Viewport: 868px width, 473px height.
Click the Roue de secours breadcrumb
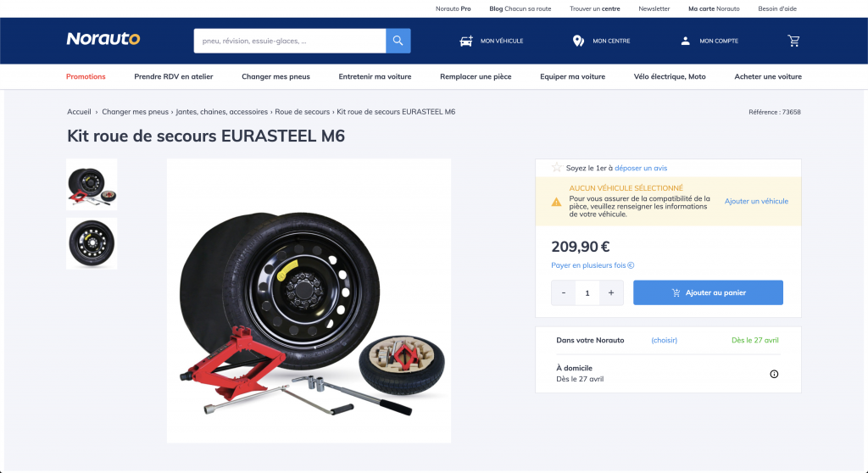[x=303, y=112]
